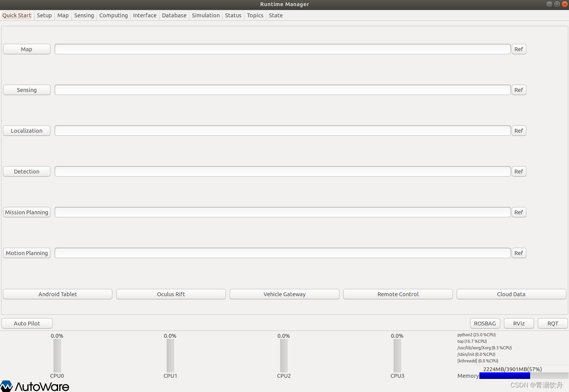Image resolution: width=569 pixels, height=392 pixels.
Task: Click the /sbin/init process entry
Action: 476,354
